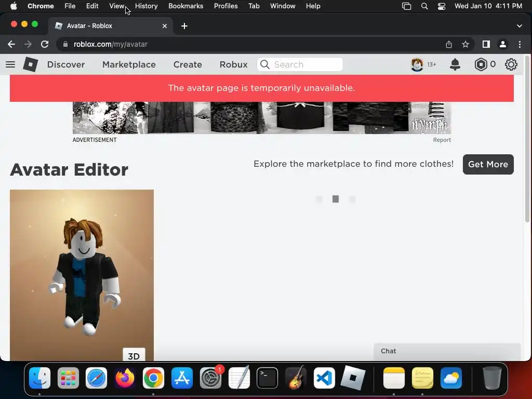Open TextEdit from the Dock
The width and height of the screenshot is (532, 399).
click(x=239, y=378)
